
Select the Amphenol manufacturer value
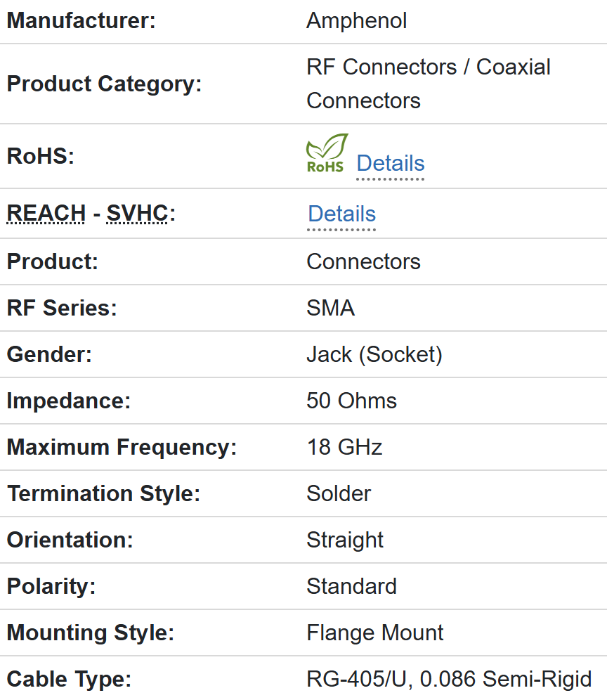point(356,21)
